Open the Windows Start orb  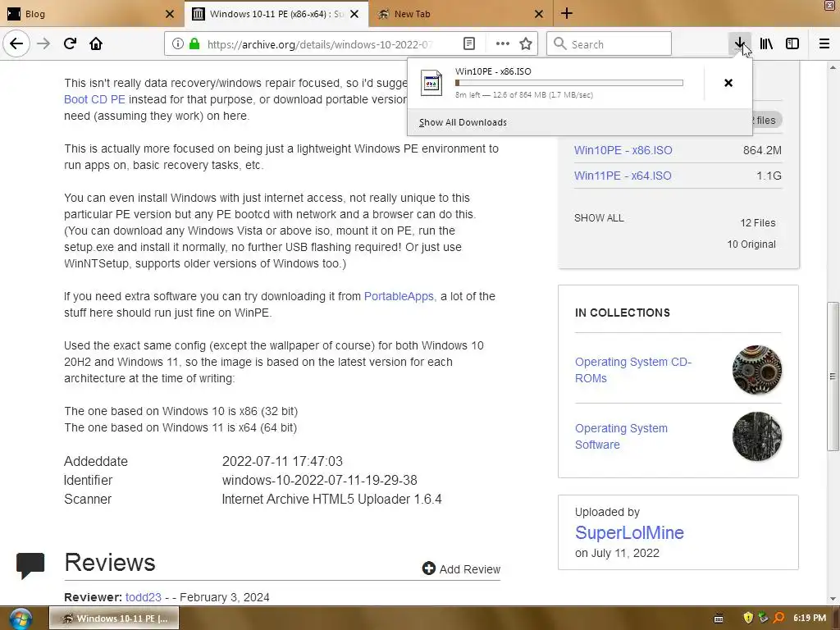(20, 619)
